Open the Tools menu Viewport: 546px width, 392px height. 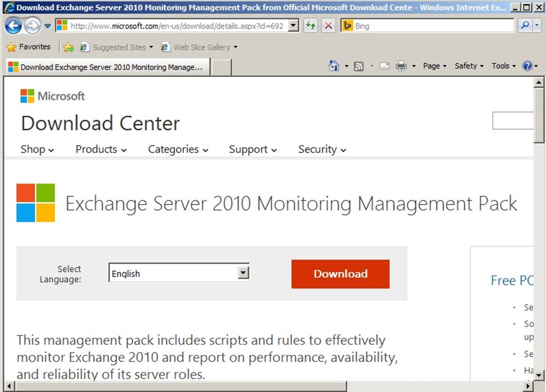pyautogui.click(x=504, y=66)
